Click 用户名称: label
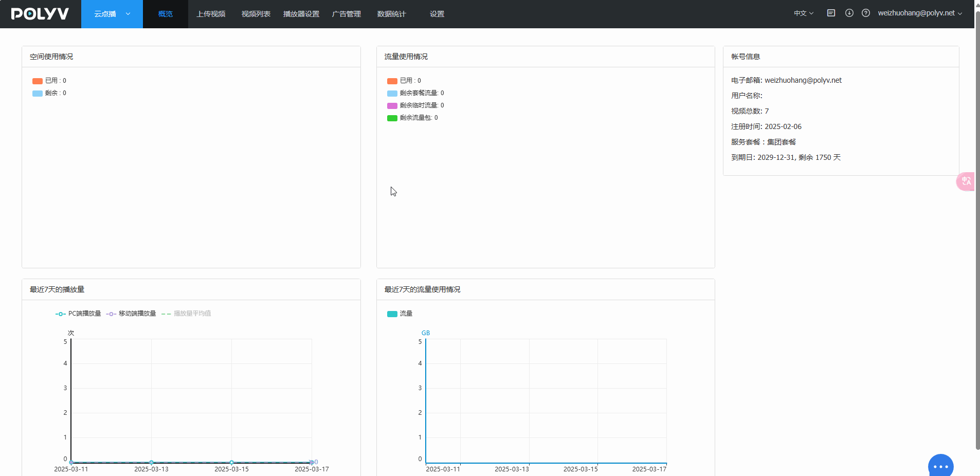Screen dimensions: 980x476 [747, 96]
